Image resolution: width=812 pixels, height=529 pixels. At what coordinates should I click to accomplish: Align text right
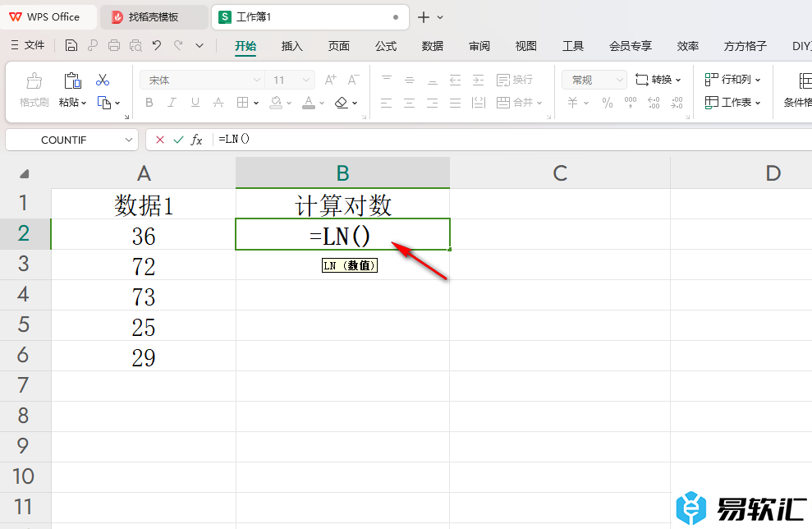coord(433,103)
